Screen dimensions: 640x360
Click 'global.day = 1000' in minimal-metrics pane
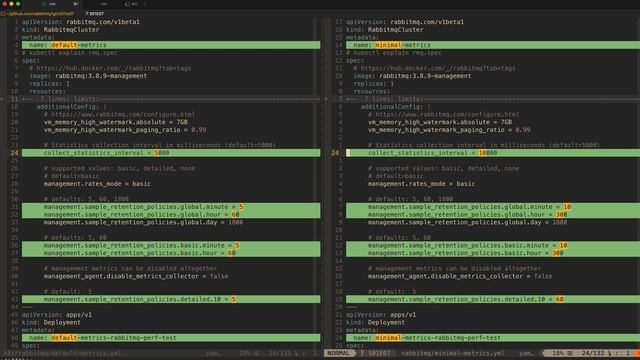point(467,222)
